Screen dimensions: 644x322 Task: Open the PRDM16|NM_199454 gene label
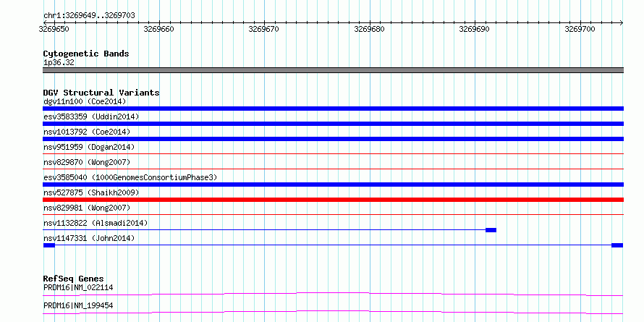78,306
